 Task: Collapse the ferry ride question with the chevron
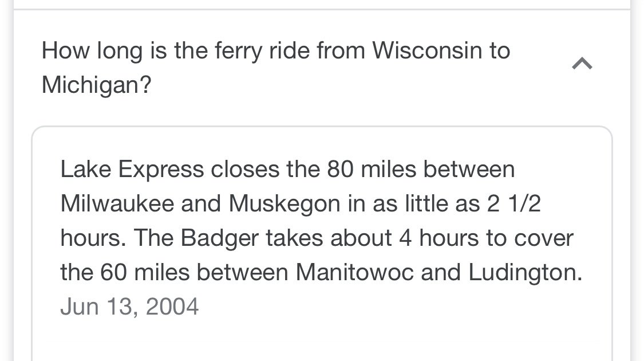(582, 64)
